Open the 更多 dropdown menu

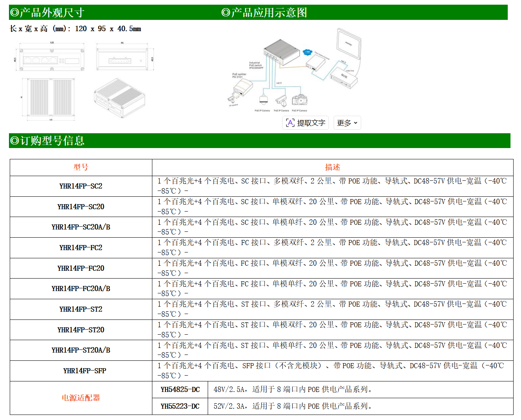(x=347, y=123)
